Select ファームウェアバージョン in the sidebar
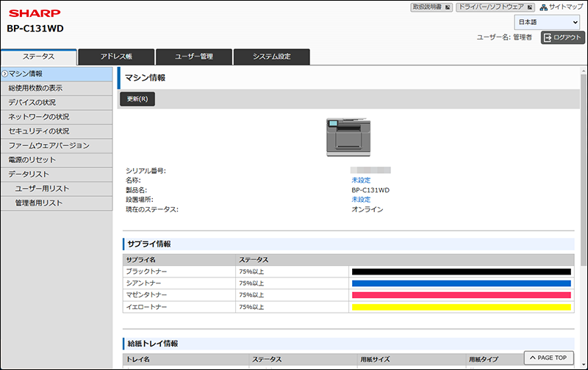588x370 pixels. (57, 145)
